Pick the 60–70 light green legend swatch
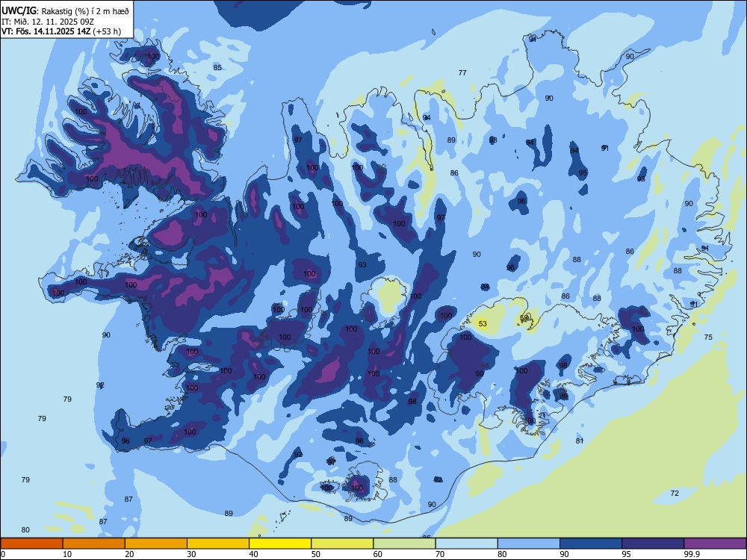Viewport: 747px width, 560px height. pyautogui.click(x=404, y=544)
